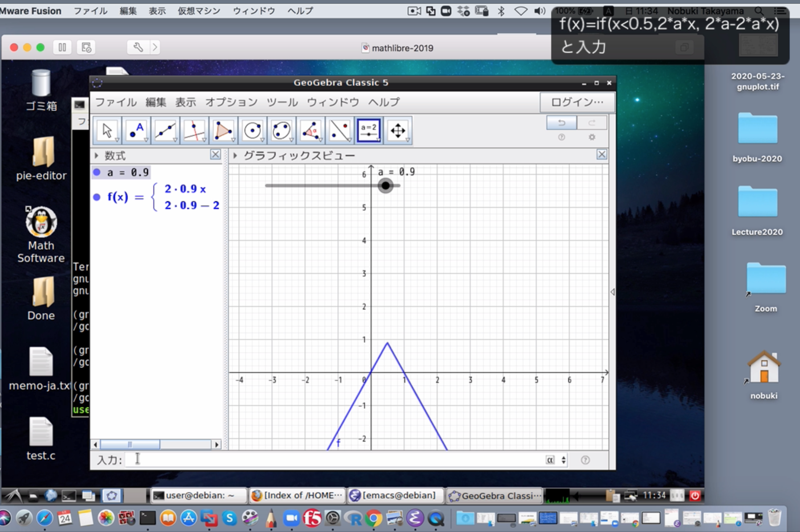Open Polygon tool dropdown triangle
Screen dimensions: 800x532
(x=233, y=140)
